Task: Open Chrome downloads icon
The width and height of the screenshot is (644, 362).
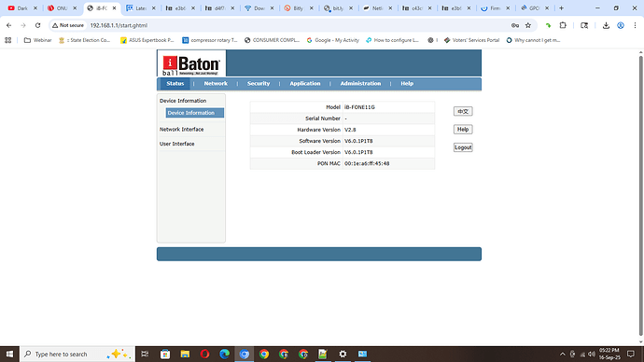Action: pyautogui.click(x=606, y=25)
